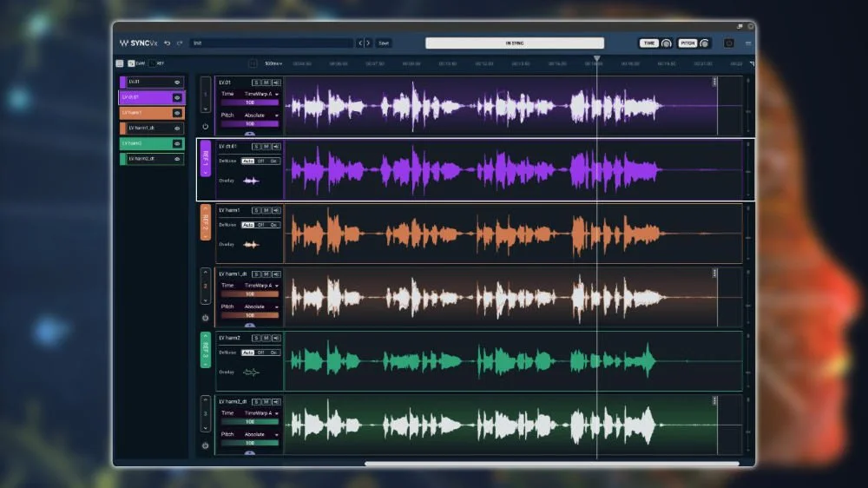Undo the last action in SyncVx
Viewport: 868px width, 488px height.
168,43
